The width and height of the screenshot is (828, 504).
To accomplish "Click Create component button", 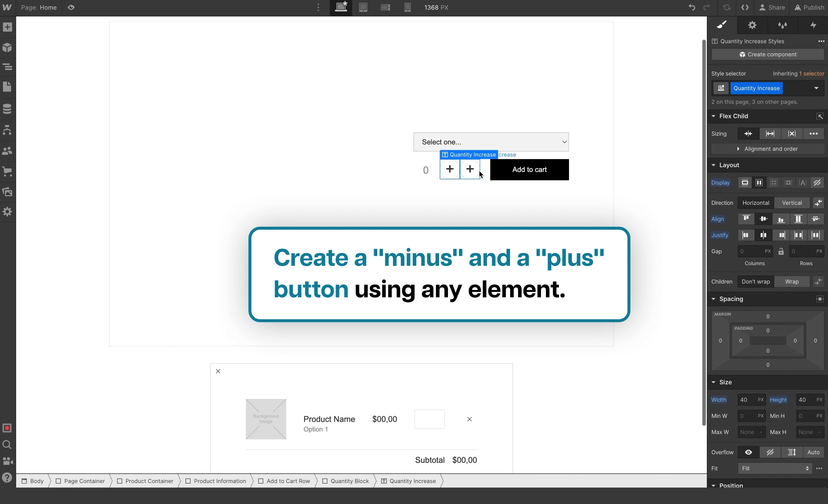I will pyautogui.click(x=768, y=54).
